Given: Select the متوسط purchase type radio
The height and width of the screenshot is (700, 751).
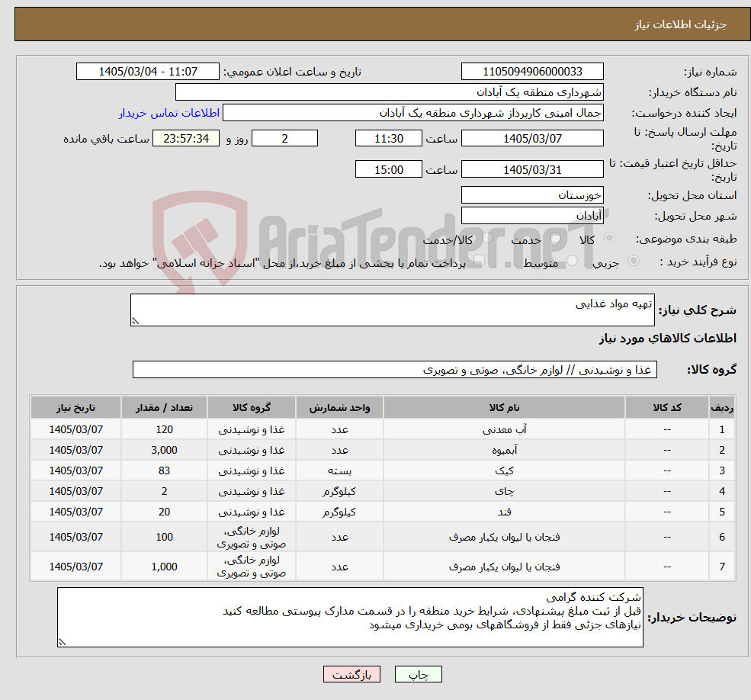Looking at the screenshot, I should click(x=573, y=261).
